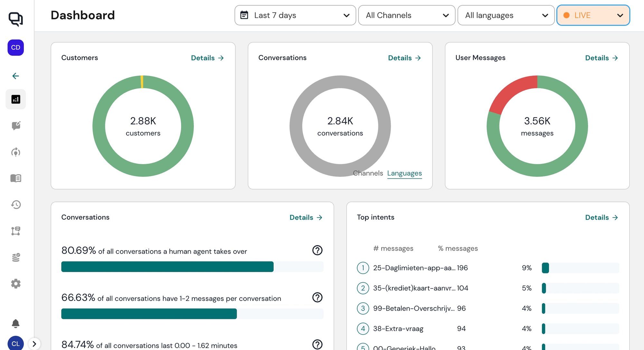The image size is (644, 350).
Task: Open the All languages dropdown
Action: 506,15
